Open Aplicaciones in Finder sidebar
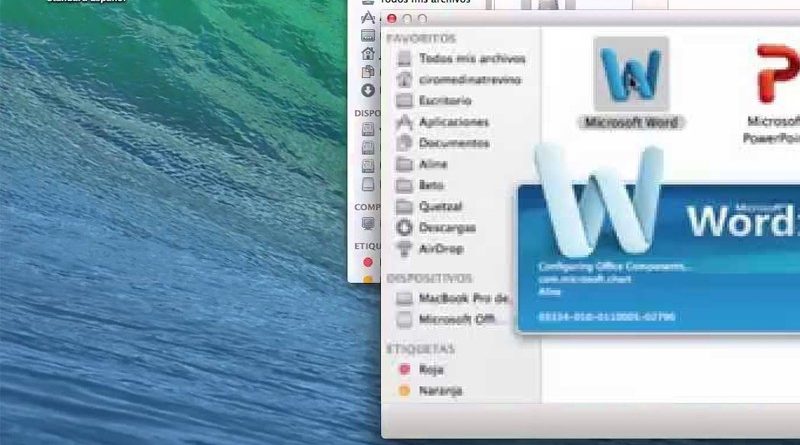Screen dimensions: 800x445 click(x=453, y=122)
